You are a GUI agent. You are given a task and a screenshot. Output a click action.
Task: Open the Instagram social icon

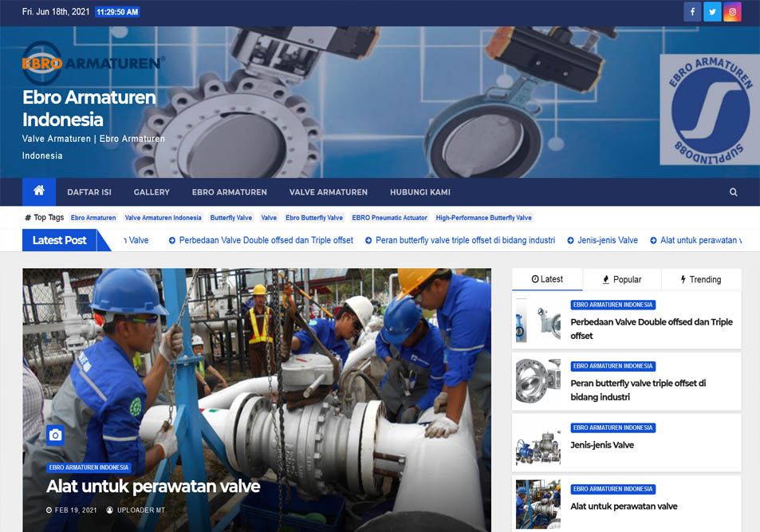(x=732, y=12)
